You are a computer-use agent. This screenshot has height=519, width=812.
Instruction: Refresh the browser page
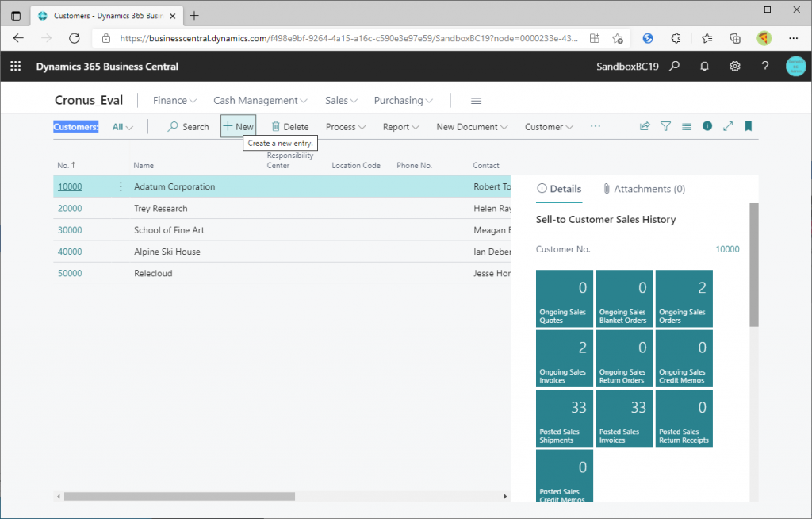click(75, 38)
